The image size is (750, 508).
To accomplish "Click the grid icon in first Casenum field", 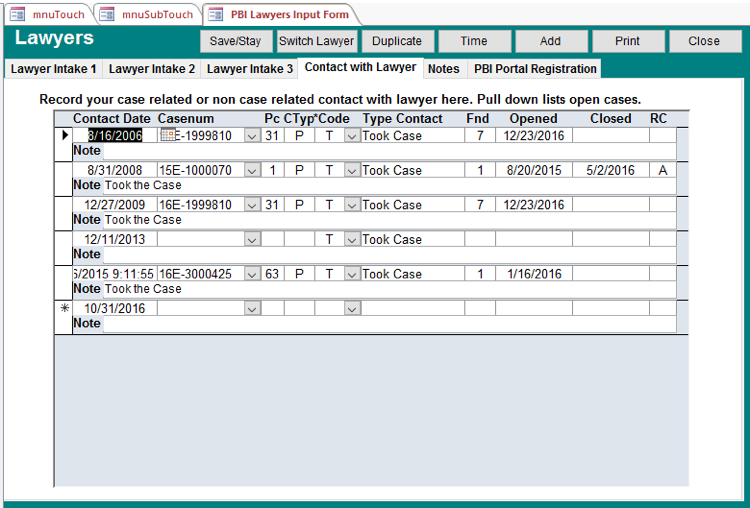I will click(x=168, y=136).
